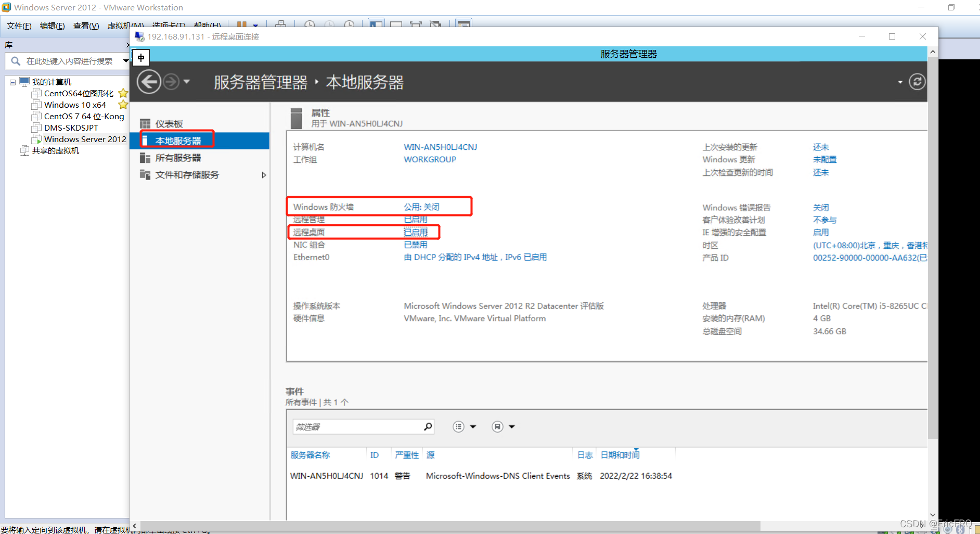980x534 pixels.
Task: Click the VMware library search input box
Action: click(x=69, y=61)
